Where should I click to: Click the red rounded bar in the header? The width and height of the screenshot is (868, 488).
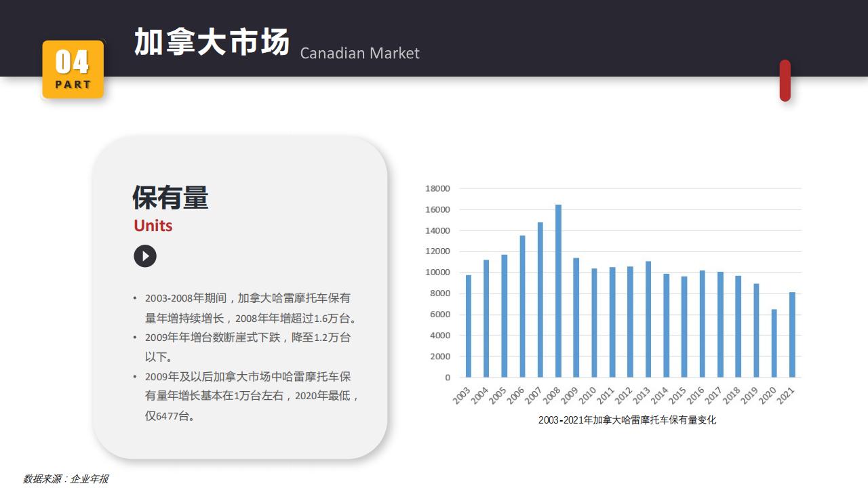click(x=785, y=81)
